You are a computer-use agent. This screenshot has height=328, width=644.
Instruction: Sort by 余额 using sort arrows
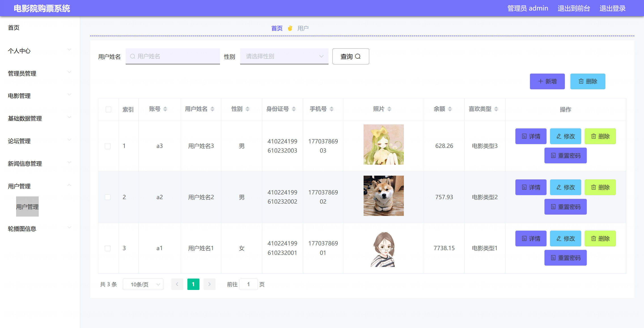coord(450,109)
